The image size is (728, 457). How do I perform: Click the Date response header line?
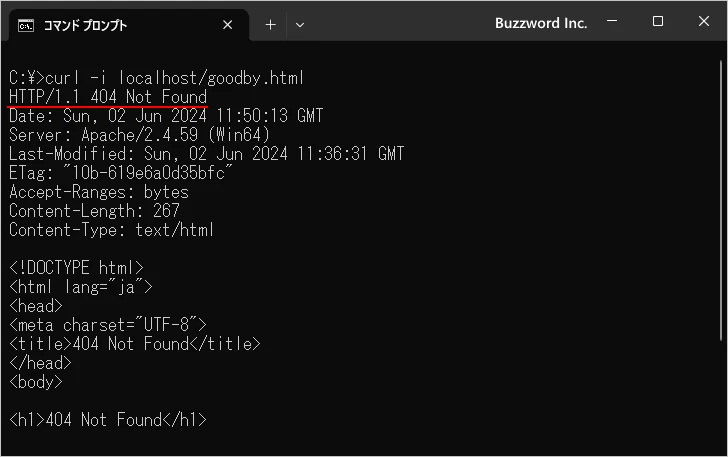pos(166,116)
